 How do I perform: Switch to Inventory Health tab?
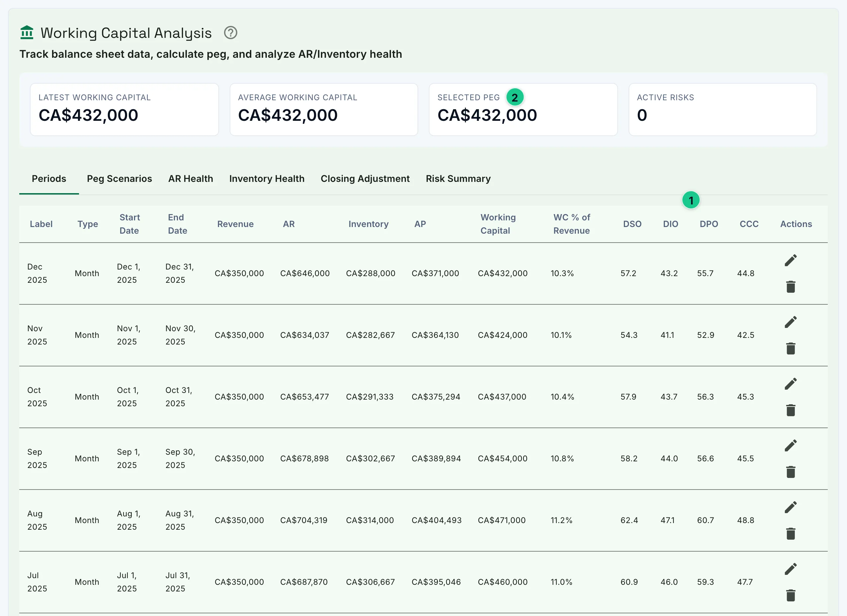[x=267, y=179]
